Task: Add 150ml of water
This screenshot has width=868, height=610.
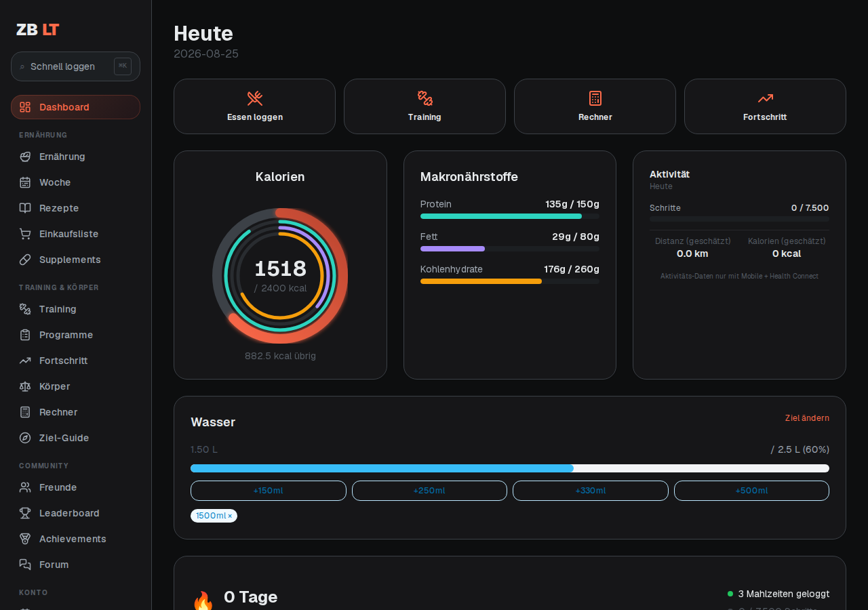Action: point(269,491)
